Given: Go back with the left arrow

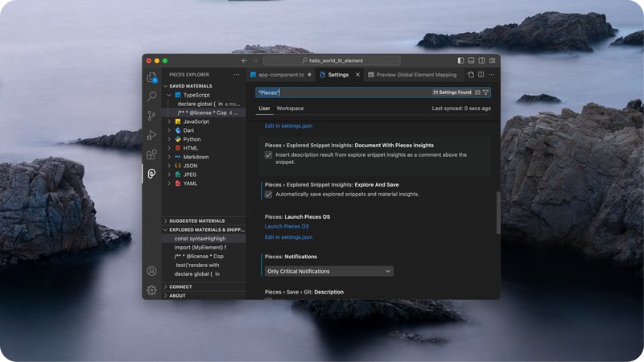Looking at the screenshot, I should pos(244,61).
